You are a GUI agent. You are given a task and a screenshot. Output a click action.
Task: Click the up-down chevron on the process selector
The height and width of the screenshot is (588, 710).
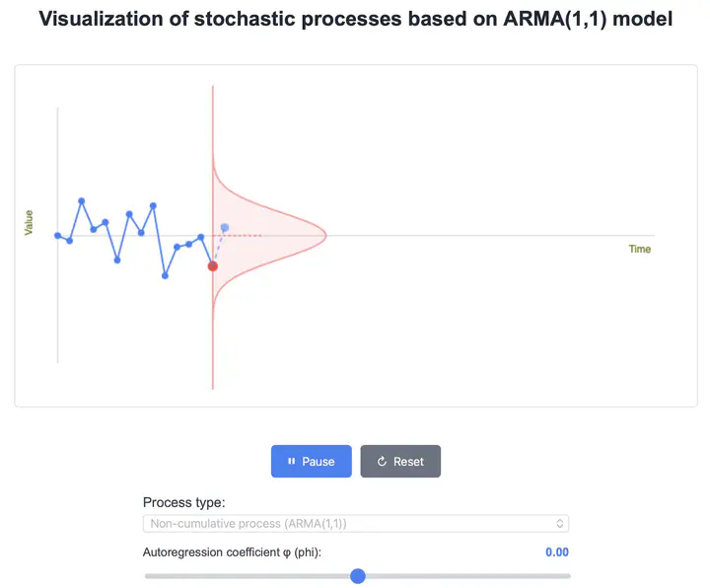tap(560, 524)
